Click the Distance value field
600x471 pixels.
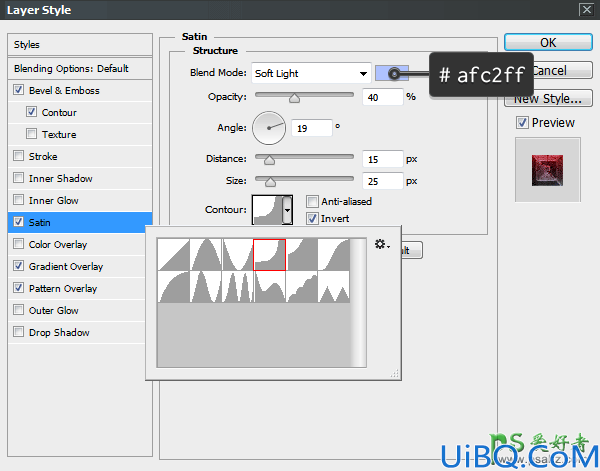(x=383, y=159)
